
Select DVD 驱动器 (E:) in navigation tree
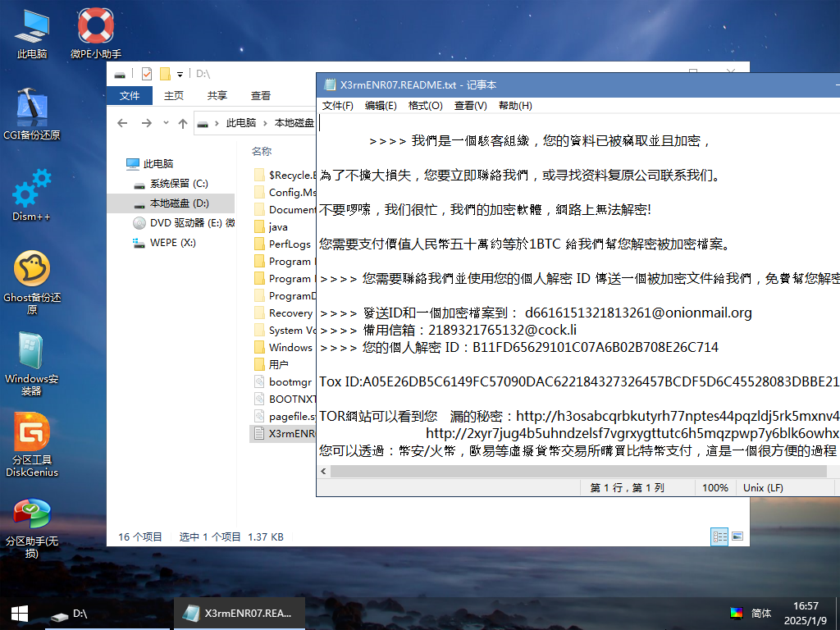185,223
